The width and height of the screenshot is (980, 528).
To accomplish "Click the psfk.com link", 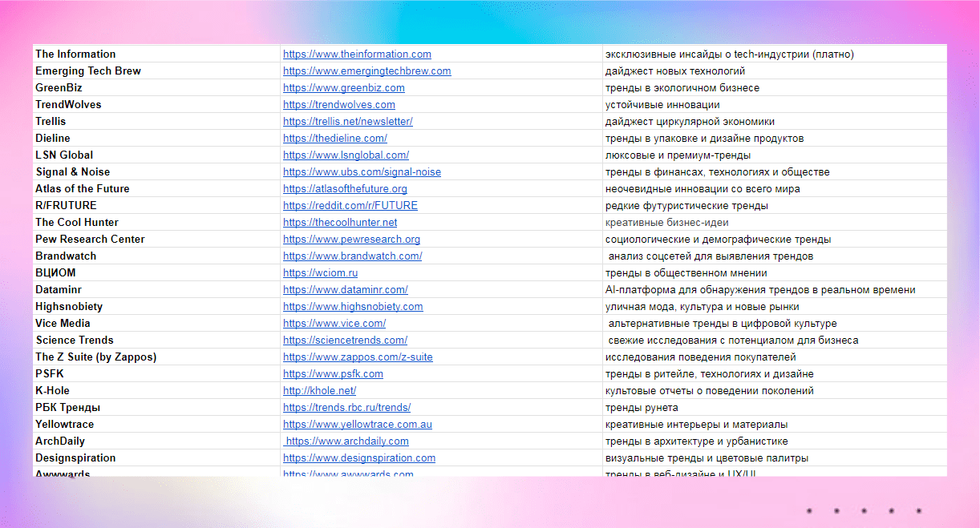I will tap(333, 374).
